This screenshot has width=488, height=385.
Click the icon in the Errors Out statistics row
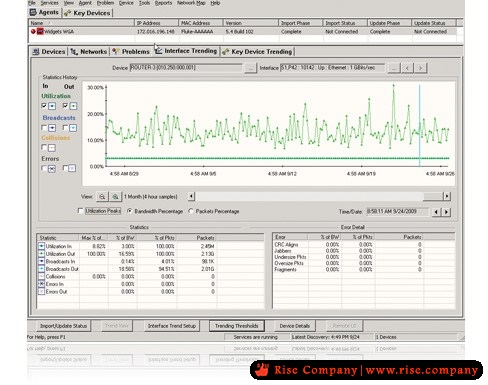point(41,291)
